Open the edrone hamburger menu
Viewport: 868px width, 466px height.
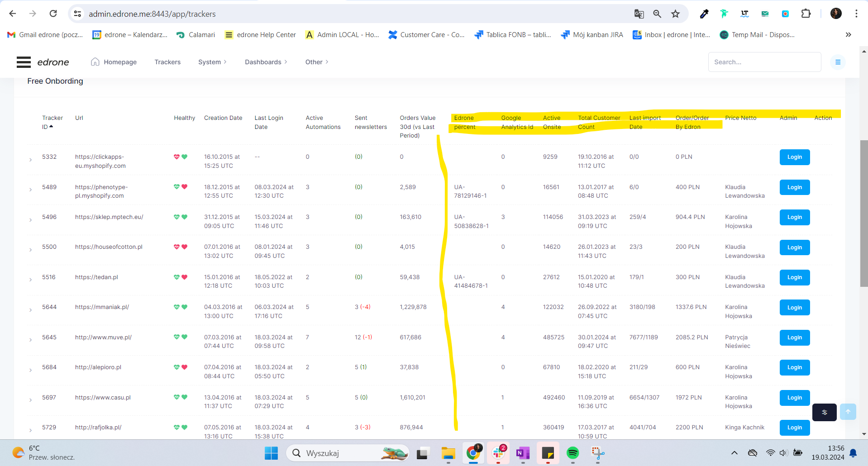[24, 62]
